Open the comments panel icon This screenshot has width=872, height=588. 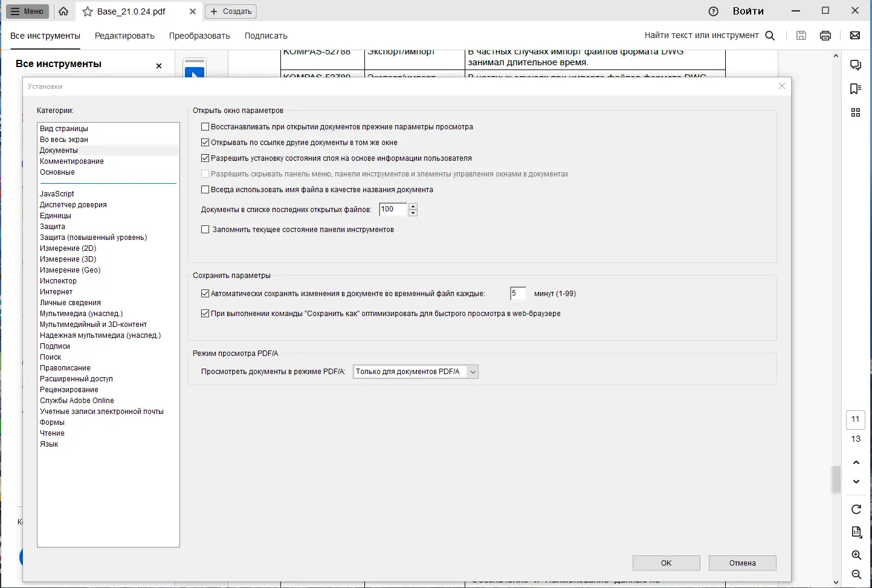click(856, 65)
